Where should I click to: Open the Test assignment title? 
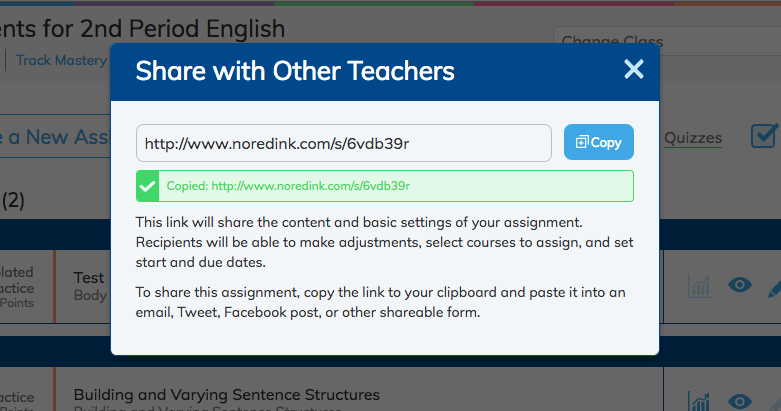pyautogui.click(x=89, y=277)
